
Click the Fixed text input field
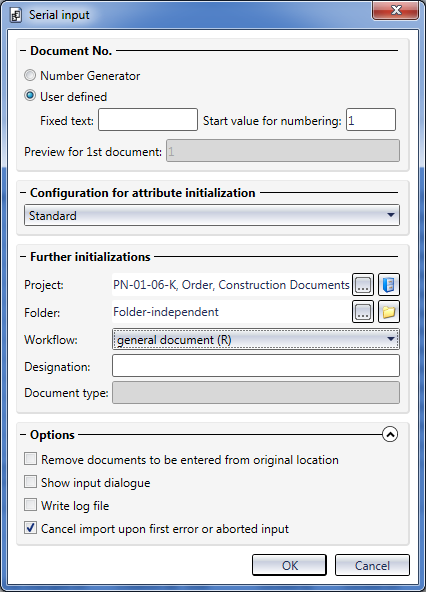click(x=148, y=120)
